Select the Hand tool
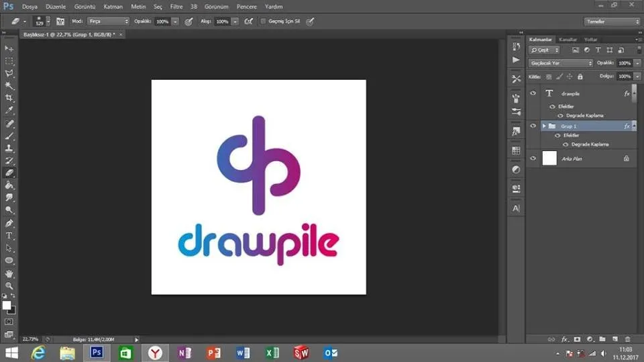 (9, 273)
